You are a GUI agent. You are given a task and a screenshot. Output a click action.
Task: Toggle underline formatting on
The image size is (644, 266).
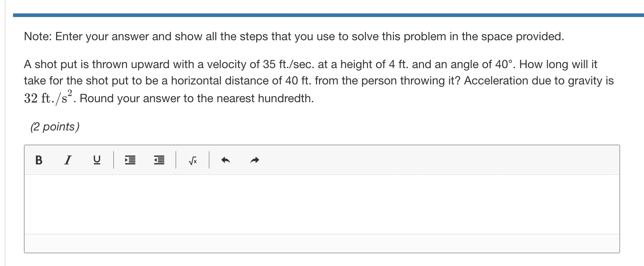[97, 160]
